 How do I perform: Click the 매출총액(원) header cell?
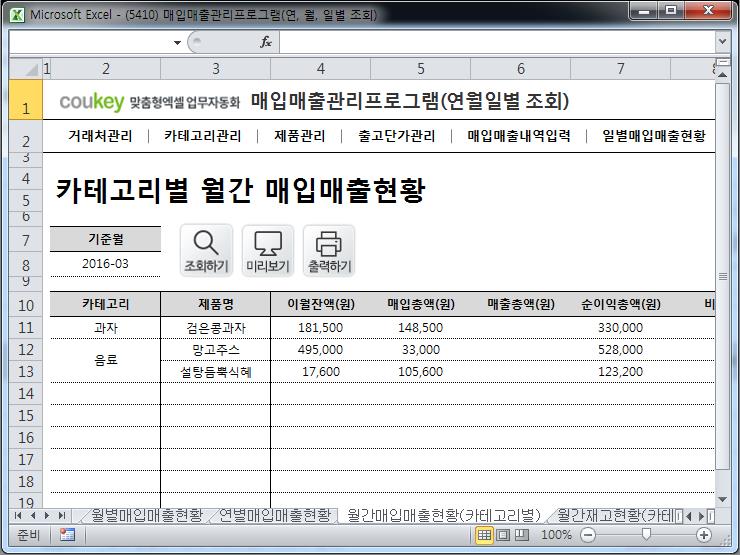tap(521, 304)
